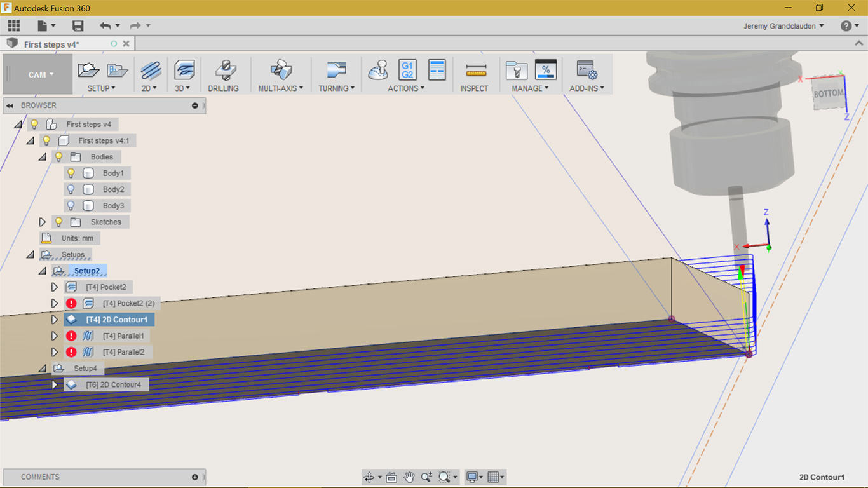
Task: Toggle visibility bulb of Bodies folder
Action: pyautogui.click(x=58, y=157)
